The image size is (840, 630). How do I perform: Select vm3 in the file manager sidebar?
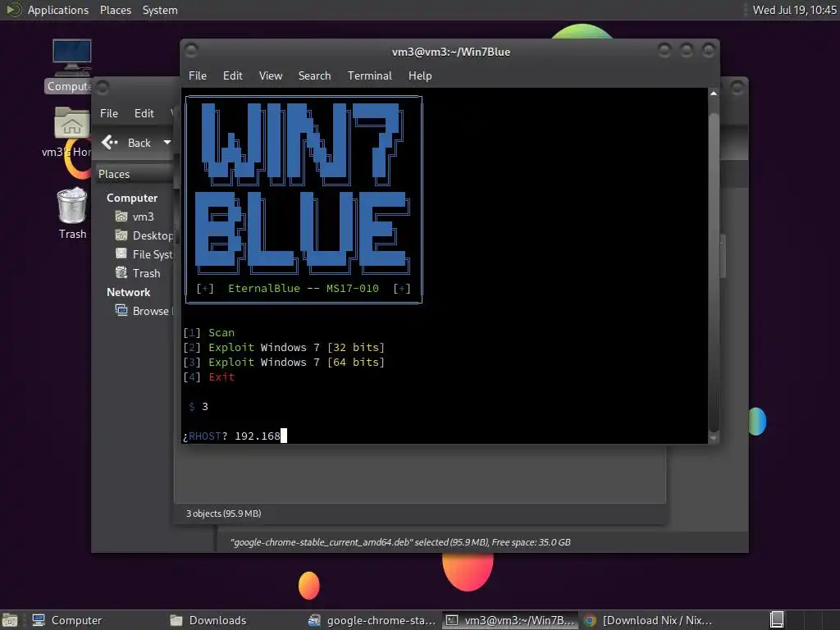pos(143,217)
